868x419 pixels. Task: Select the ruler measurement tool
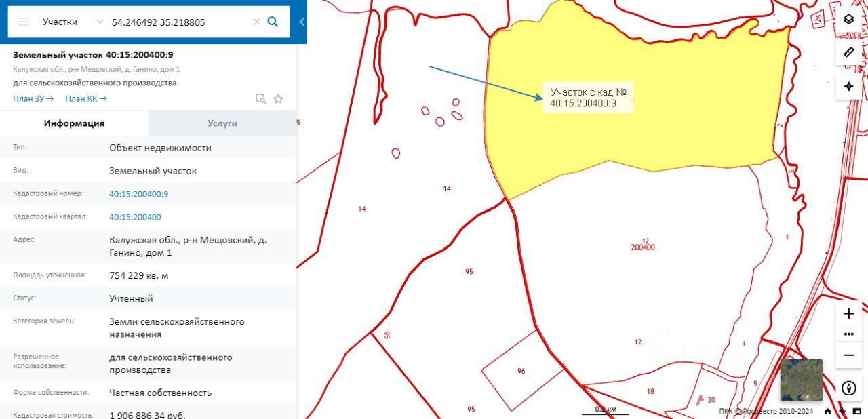pos(848,52)
